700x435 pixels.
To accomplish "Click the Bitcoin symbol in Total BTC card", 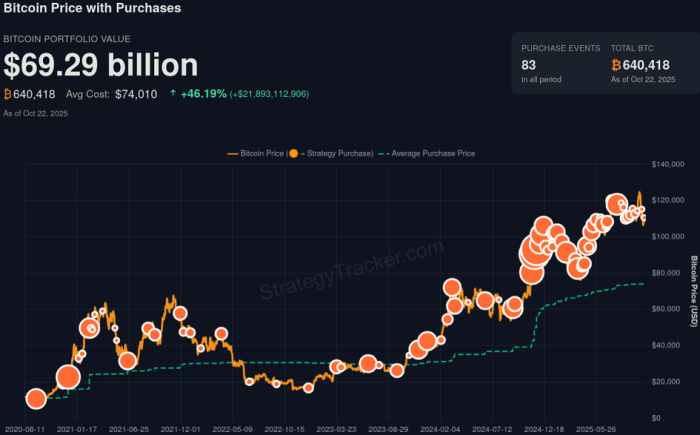I will (617, 65).
